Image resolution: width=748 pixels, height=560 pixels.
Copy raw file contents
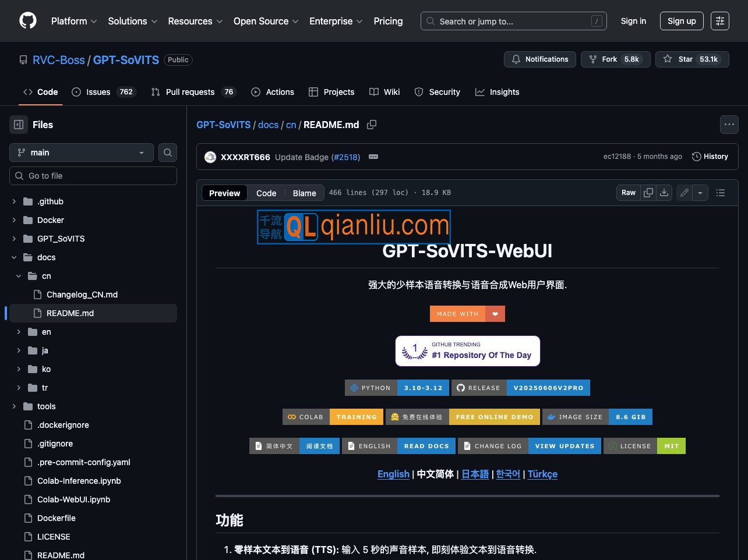point(648,193)
